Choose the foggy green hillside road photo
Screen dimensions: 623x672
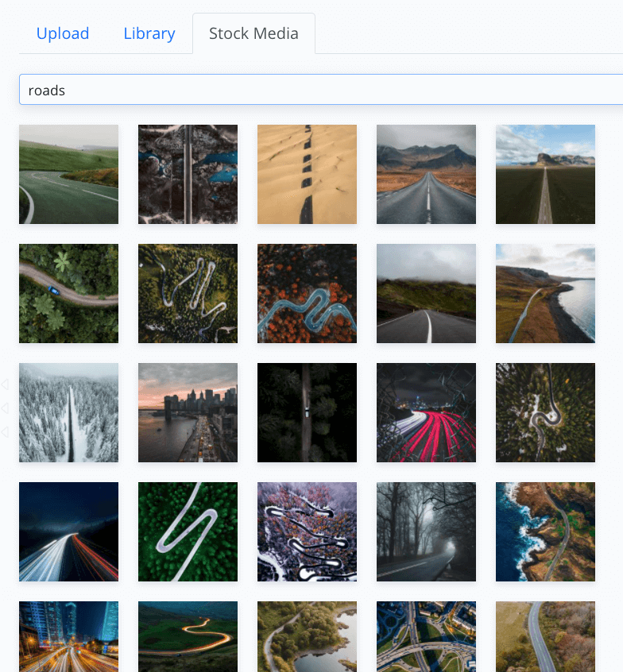[426, 294]
